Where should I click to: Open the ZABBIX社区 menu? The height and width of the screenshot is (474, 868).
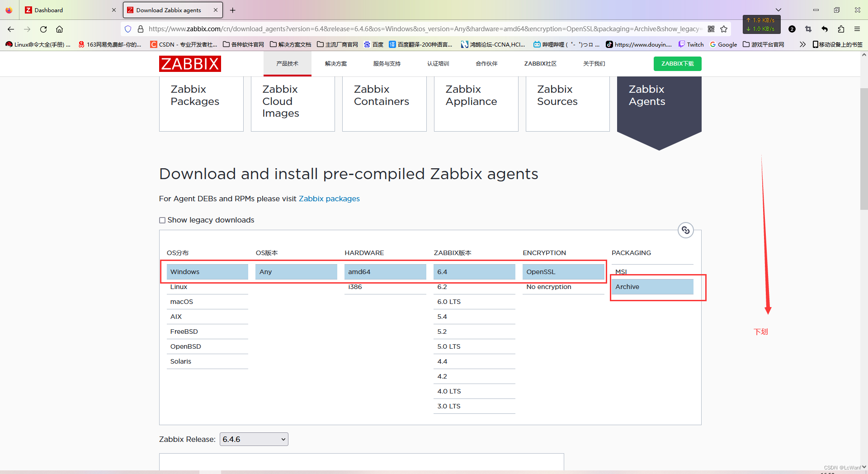(x=540, y=64)
